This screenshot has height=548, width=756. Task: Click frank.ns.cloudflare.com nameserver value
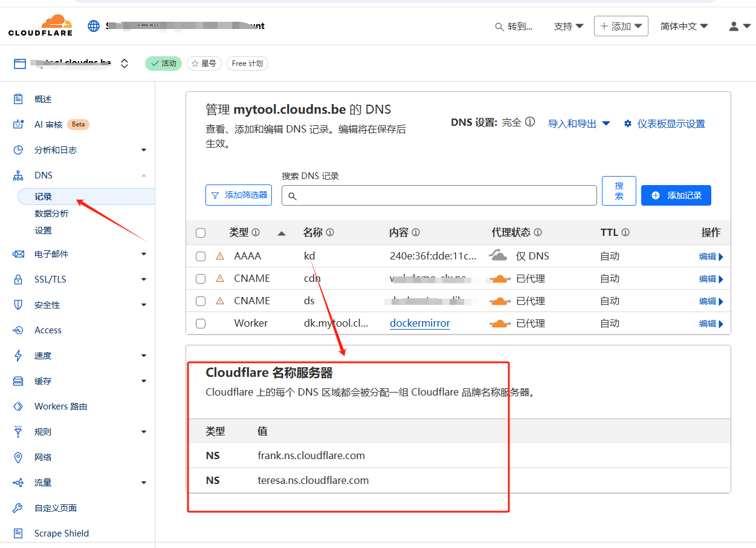pos(311,455)
